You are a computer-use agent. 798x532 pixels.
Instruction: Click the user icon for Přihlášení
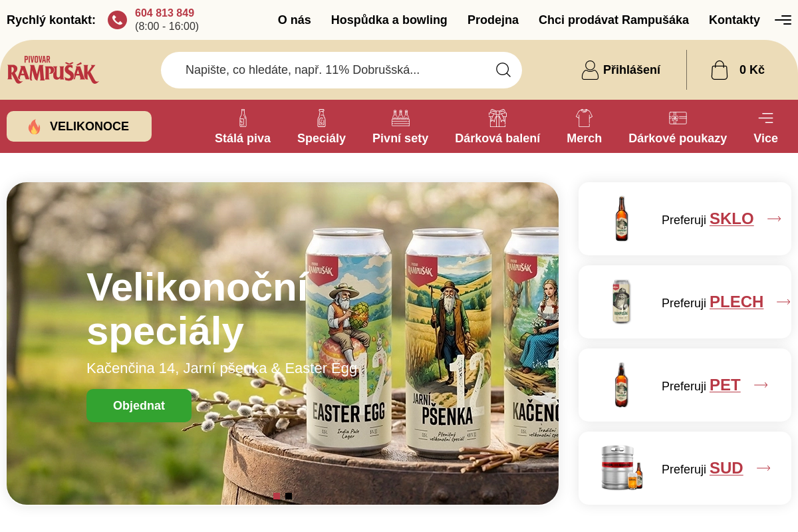click(590, 70)
